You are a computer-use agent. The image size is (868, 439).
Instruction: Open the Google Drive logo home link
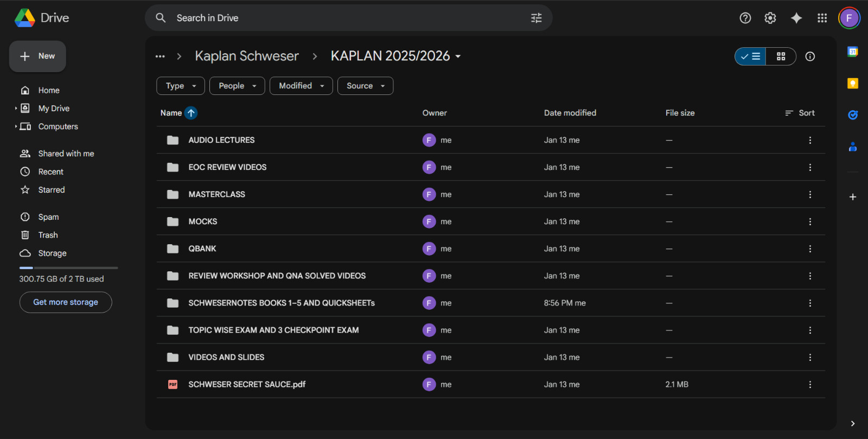pos(42,18)
